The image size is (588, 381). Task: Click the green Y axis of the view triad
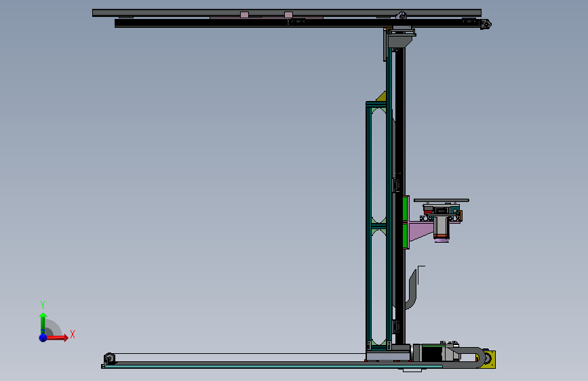[x=43, y=323]
